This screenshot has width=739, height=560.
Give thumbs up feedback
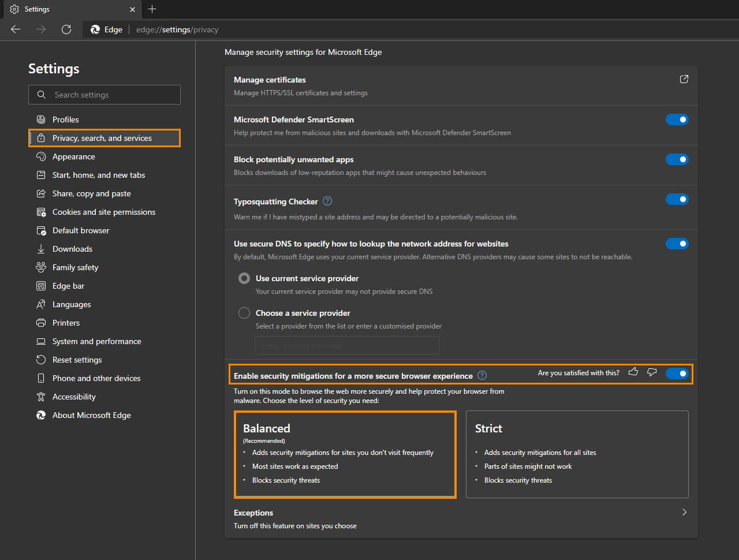pyautogui.click(x=633, y=372)
